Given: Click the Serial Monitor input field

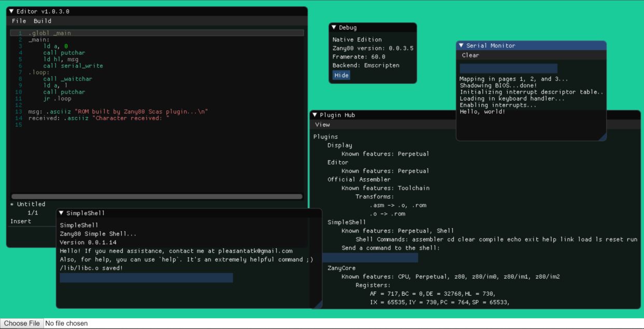Looking at the screenshot, I should click(509, 67).
